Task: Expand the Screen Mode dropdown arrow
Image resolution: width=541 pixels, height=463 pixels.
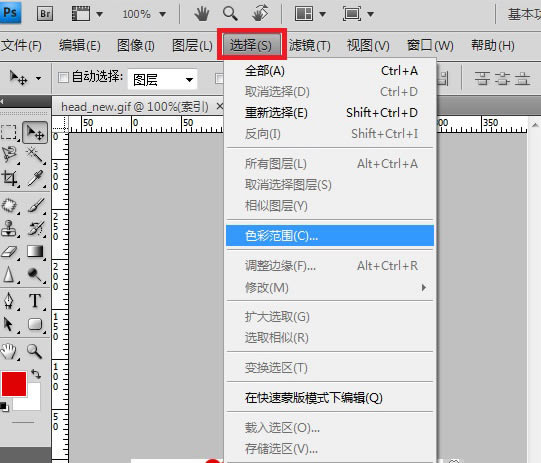Action: coord(370,14)
